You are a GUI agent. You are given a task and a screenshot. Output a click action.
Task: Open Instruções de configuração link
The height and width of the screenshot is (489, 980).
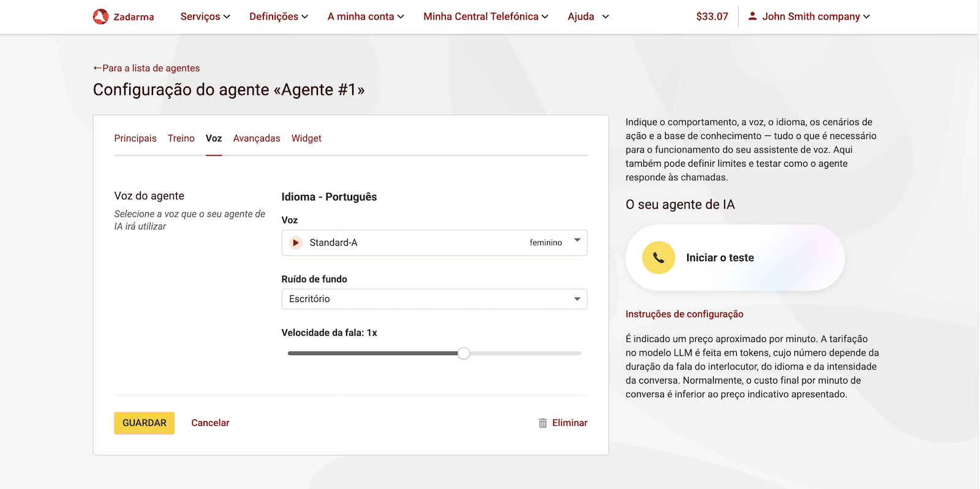point(684,314)
